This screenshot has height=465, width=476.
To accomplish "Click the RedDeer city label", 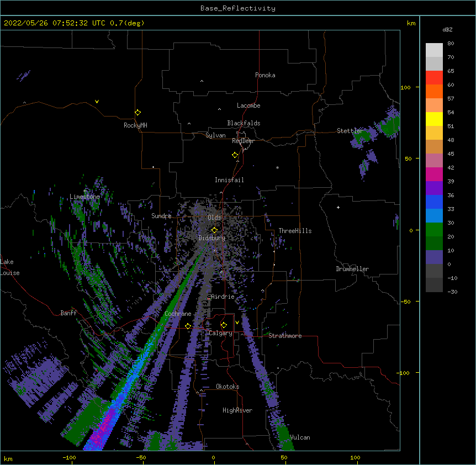I will pos(243,141).
